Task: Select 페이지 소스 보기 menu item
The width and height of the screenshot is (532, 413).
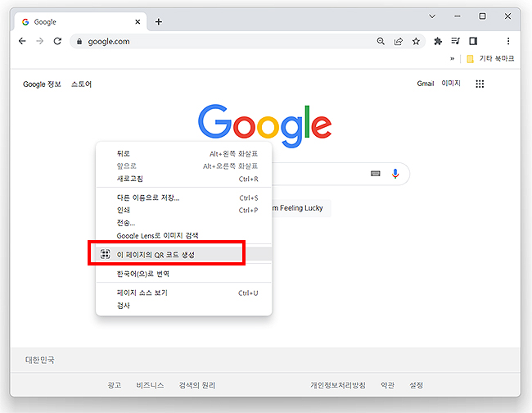Action: coord(183,293)
